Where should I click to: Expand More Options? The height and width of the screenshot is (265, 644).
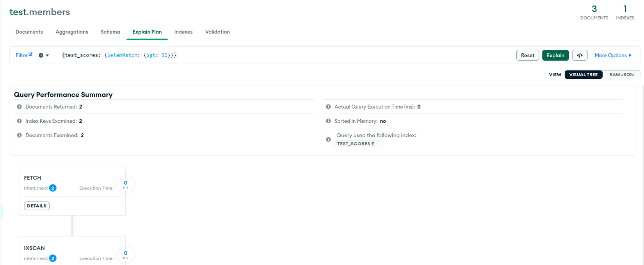(x=613, y=55)
